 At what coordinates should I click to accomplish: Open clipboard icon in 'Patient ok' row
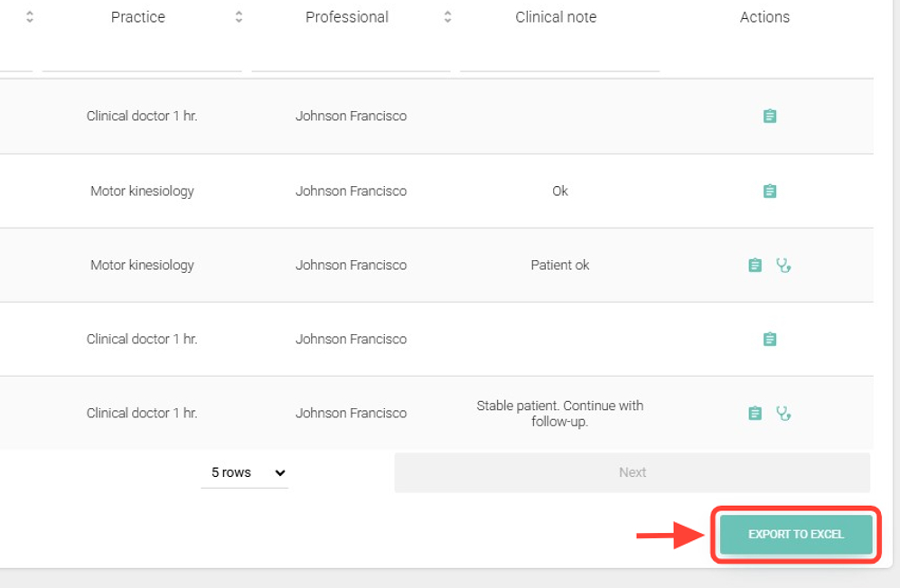point(755,266)
